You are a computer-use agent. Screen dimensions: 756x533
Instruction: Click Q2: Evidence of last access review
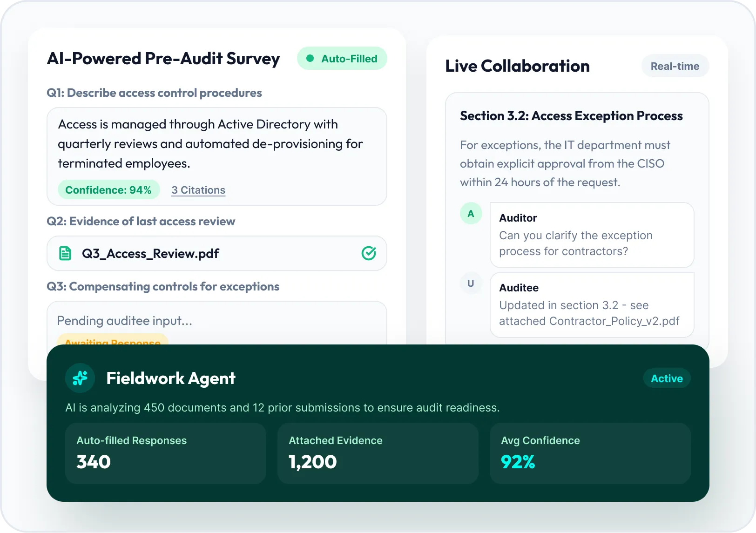[141, 222]
